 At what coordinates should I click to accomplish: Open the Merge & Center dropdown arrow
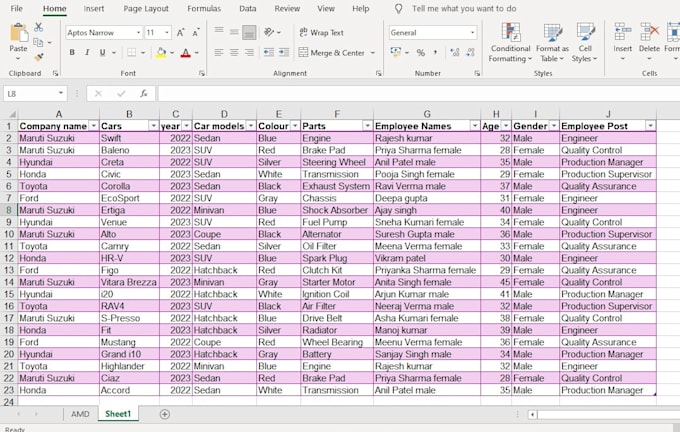pos(373,53)
